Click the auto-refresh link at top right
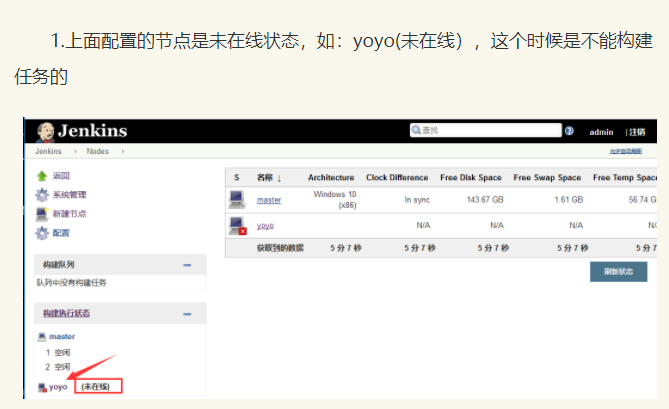This screenshot has height=409, width=669. coord(625,151)
